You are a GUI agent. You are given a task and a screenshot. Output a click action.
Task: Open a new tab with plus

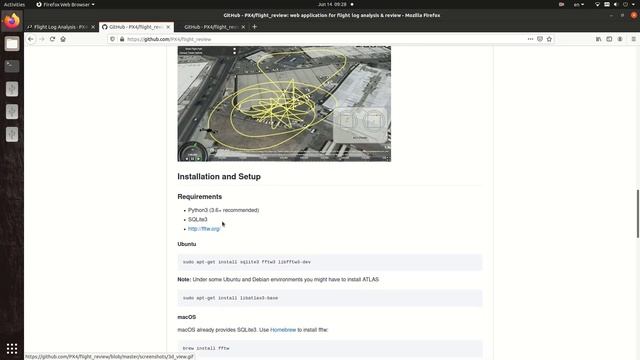coord(255,27)
